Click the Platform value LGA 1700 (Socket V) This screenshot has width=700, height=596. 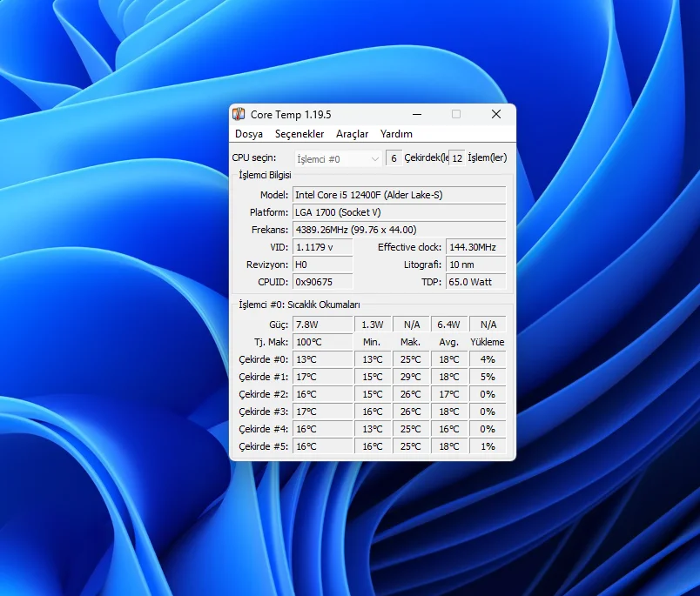tap(399, 212)
